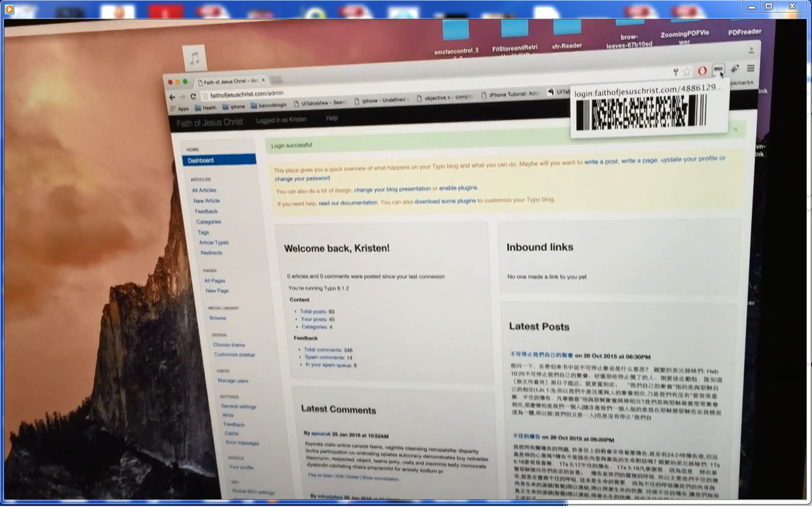Open Customize sidebar link
The width and height of the screenshot is (812, 508).
point(235,354)
